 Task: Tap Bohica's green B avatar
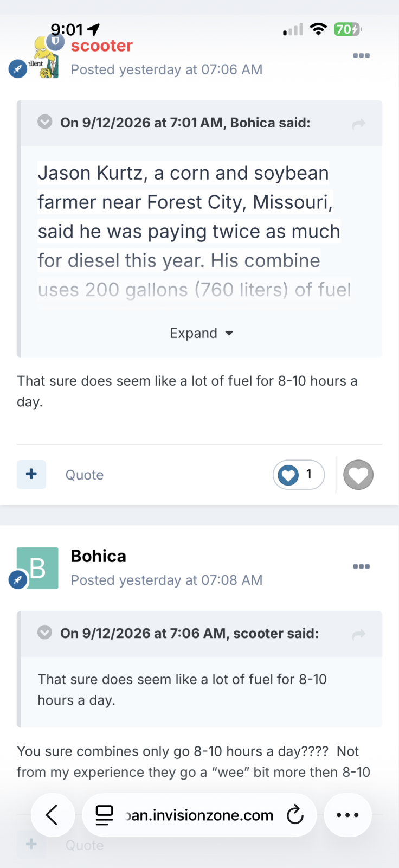coord(37,568)
